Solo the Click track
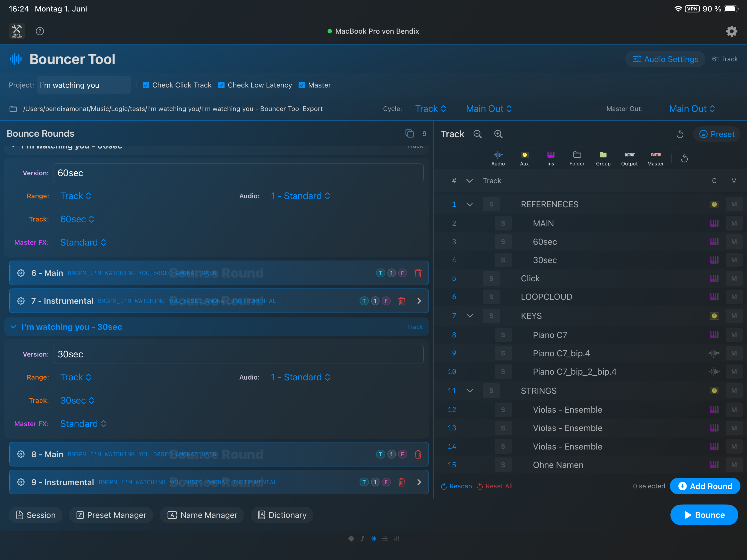This screenshot has height=560, width=747. (x=491, y=278)
